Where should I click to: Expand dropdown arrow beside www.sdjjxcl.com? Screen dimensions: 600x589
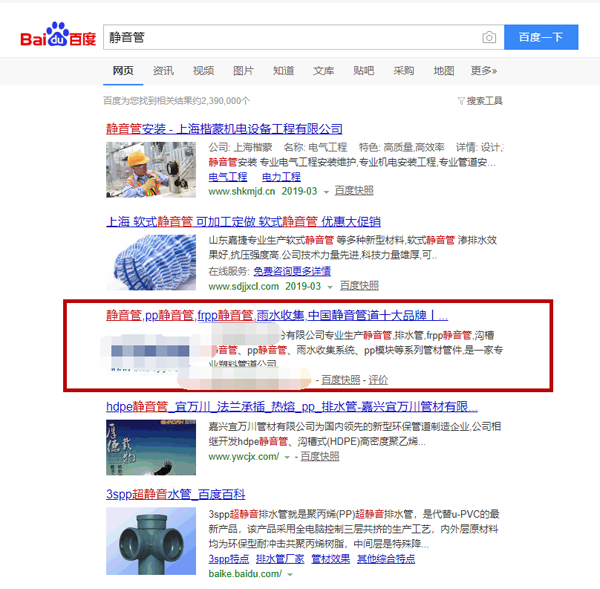pos(330,287)
